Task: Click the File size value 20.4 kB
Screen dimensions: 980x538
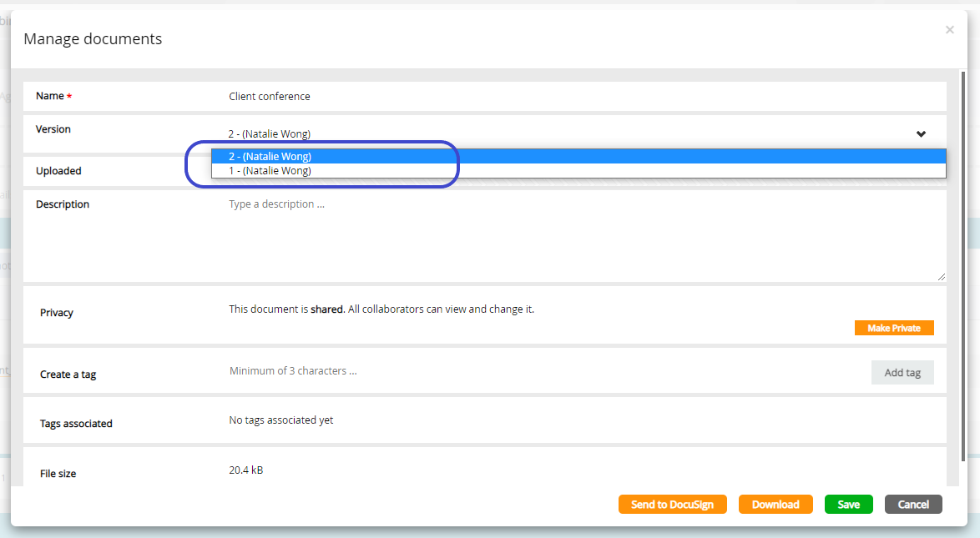Action: pyautogui.click(x=245, y=470)
